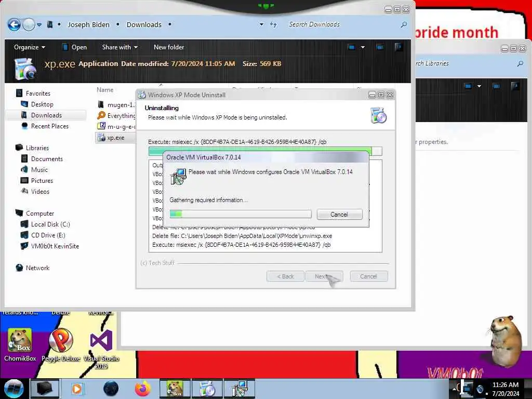Cancel the Oracle VM VirtualBox configuration
The image size is (532, 399).
(339, 215)
